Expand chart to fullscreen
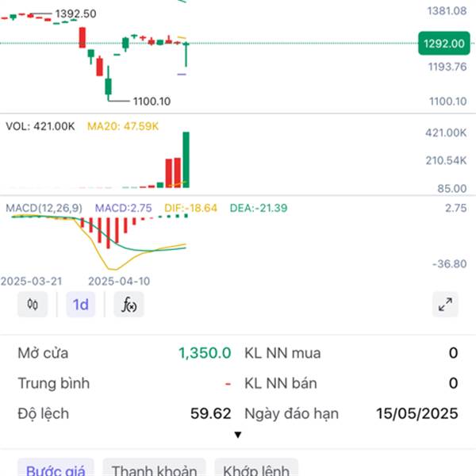The width and height of the screenshot is (476, 476). [x=445, y=304]
